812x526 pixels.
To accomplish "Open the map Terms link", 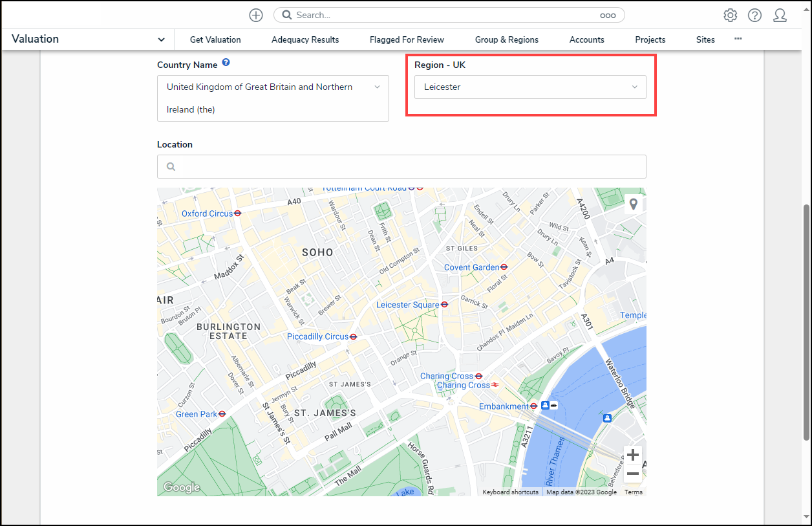I will [x=634, y=492].
